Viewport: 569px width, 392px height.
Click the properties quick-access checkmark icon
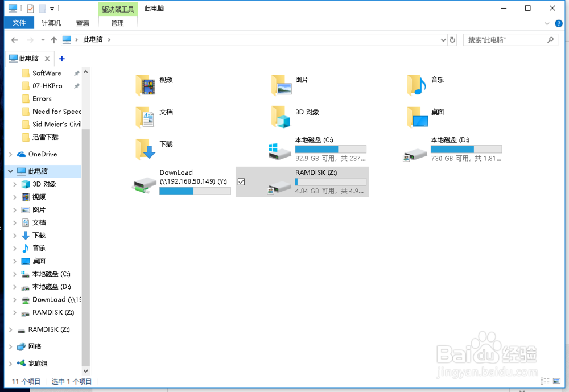click(x=31, y=9)
